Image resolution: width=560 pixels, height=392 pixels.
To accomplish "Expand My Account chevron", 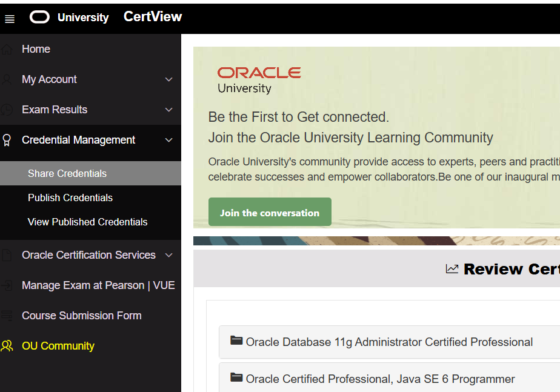I will point(169,79).
